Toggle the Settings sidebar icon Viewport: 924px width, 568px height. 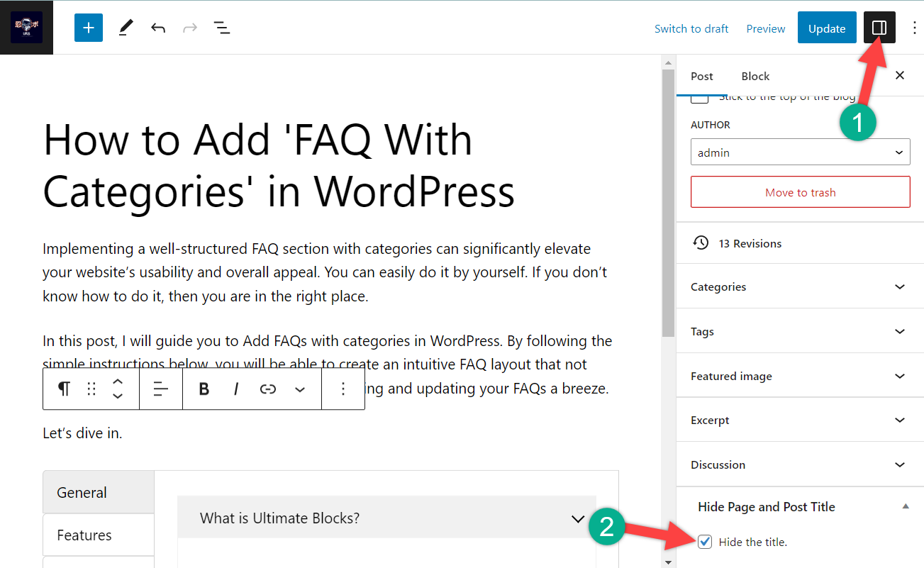[879, 28]
